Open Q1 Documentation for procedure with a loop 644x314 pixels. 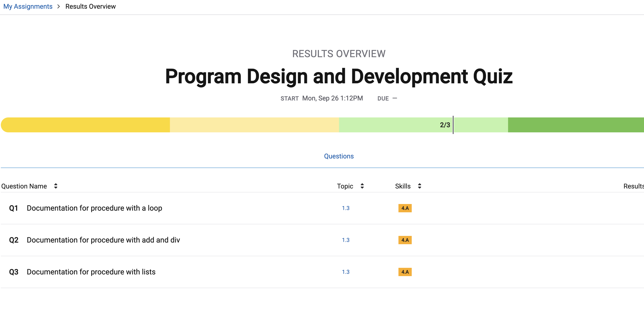(94, 208)
